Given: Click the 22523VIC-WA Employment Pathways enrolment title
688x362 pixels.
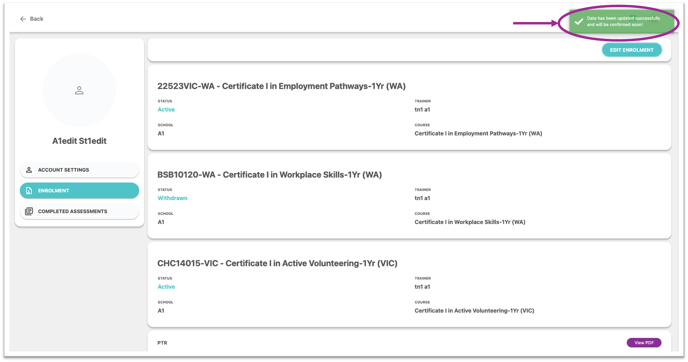Looking at the screenshot, I should pyautogui.click(x=281, y=86).
